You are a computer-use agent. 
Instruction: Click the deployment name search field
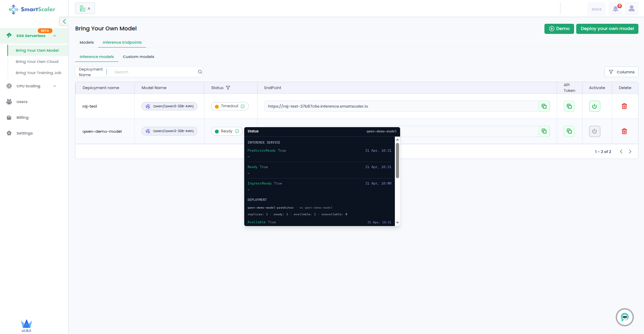(154, 72)
